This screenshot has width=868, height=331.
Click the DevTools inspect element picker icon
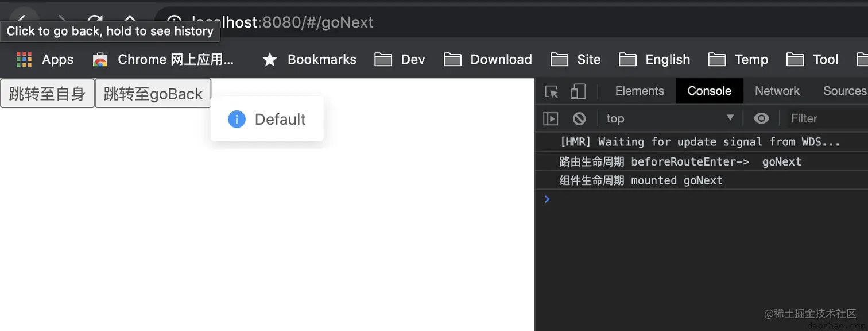click(552, 91)
